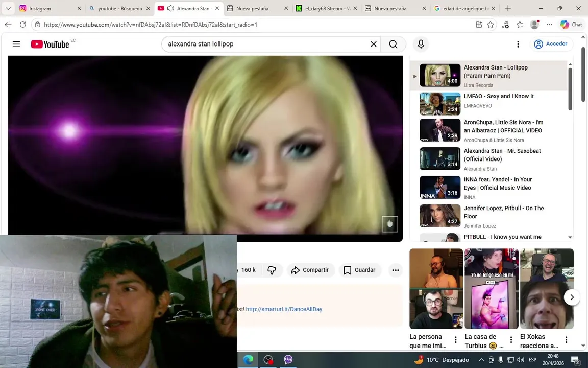
Task: Open Microsoft Edge on the taskbar
Action: click(248, 360)
